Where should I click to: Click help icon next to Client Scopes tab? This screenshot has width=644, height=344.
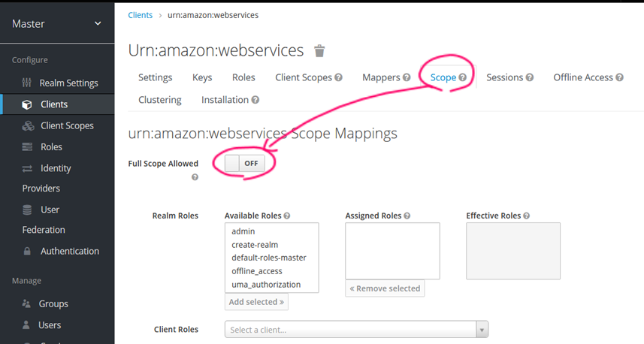pyautogui.click(x=338, y=77)
